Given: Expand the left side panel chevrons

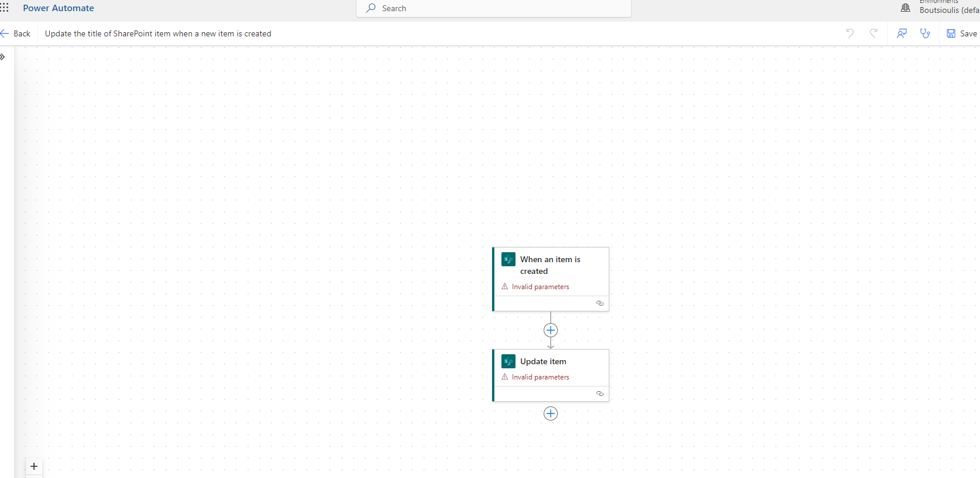Looking at the screenshot, I should 3,57.
